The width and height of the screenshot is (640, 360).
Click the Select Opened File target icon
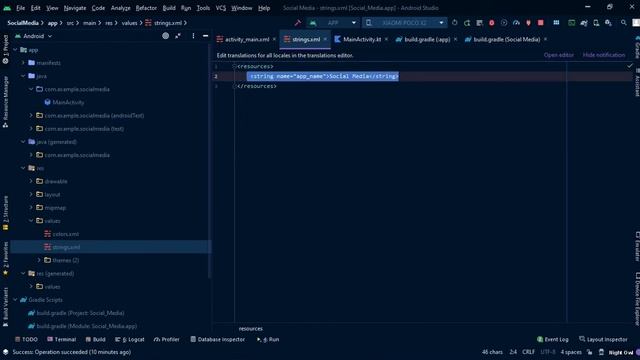click(x=165, y=36)
